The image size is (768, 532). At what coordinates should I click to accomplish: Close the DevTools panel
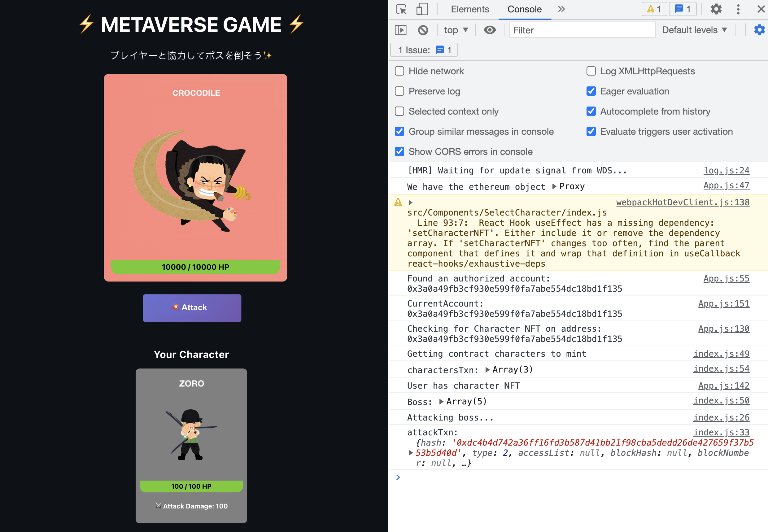(761, 9)
